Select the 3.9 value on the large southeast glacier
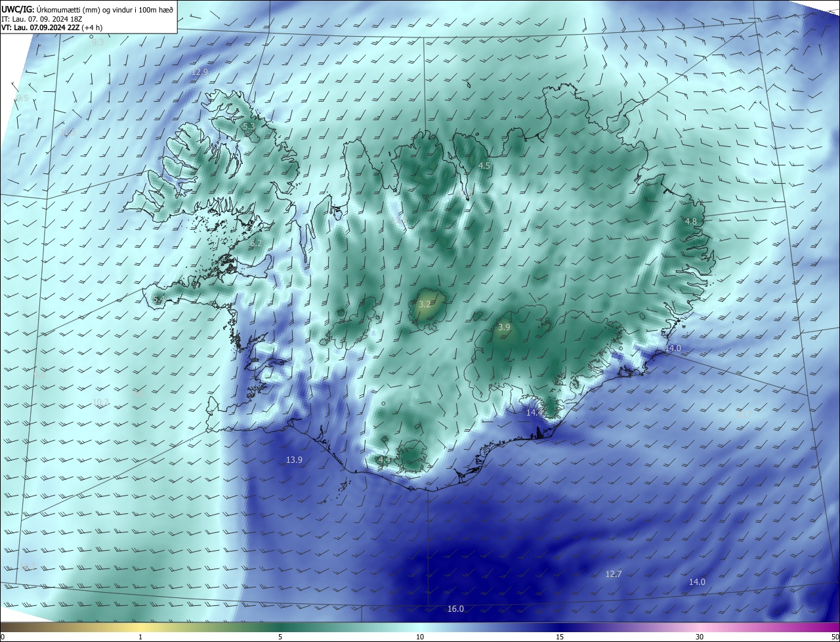 [x=504, y=328]
